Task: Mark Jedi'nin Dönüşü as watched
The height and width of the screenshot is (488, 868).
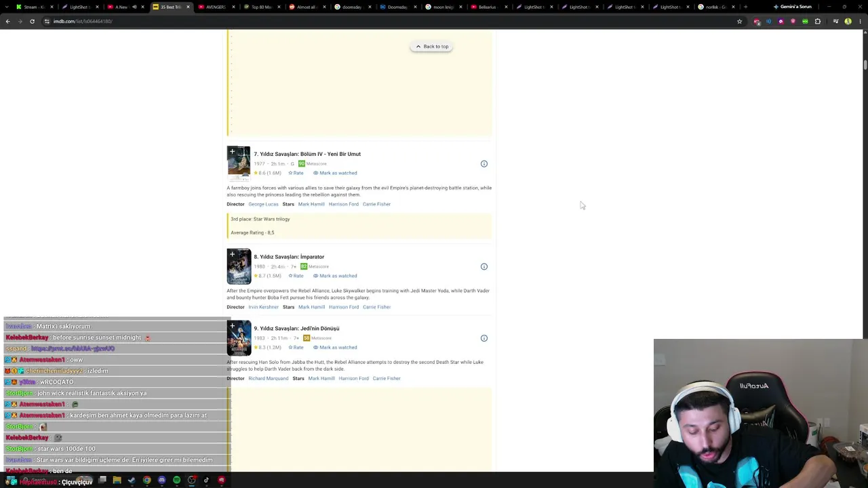Action: click(335, 348)
